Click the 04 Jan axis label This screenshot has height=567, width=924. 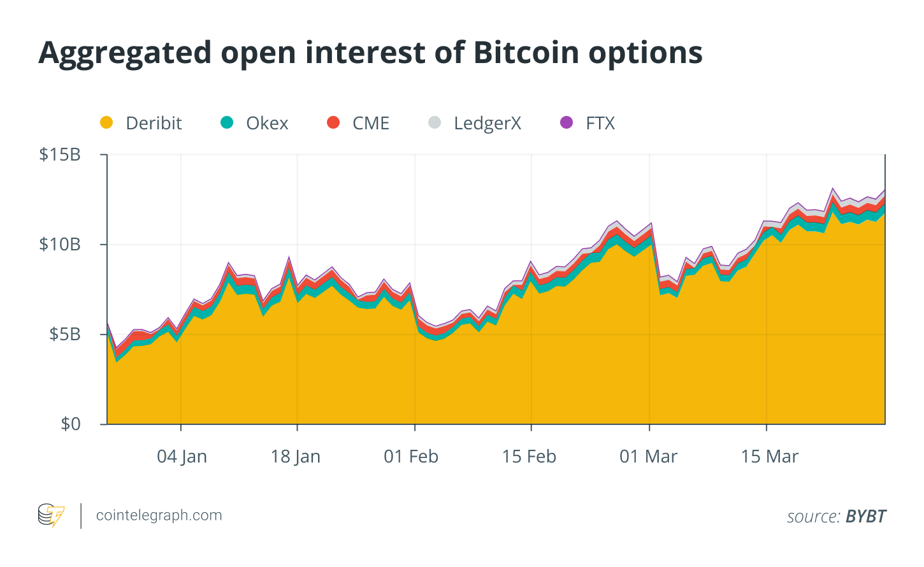point(182,456)
